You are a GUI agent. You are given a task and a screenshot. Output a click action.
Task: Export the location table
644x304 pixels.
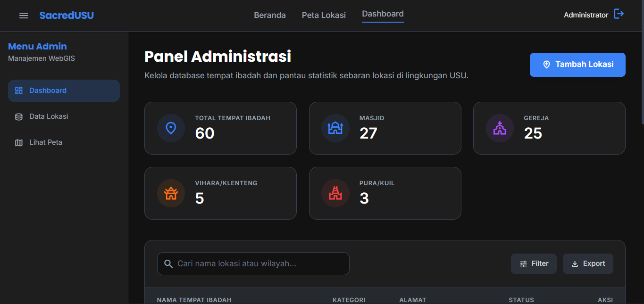point(588,263)
